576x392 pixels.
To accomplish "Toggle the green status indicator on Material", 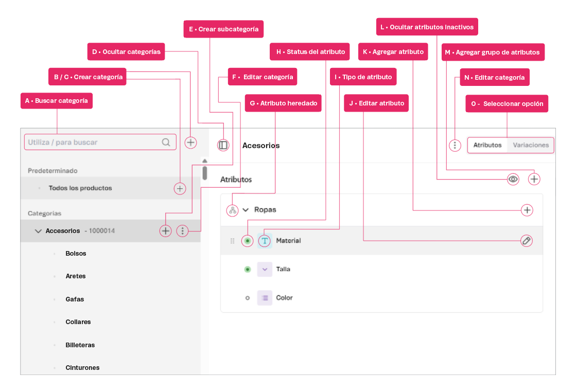I will [247, 241].
